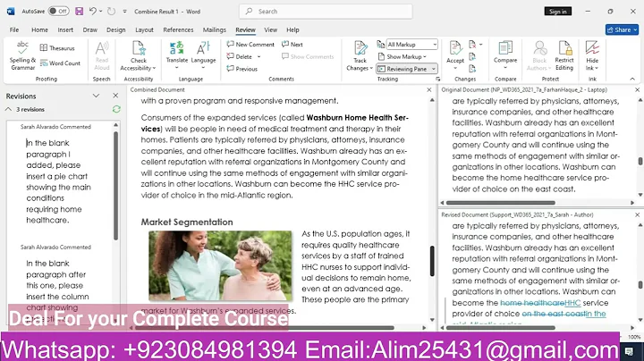This screenshot has height=361, width=644.
Task: Open the Revisions pane options chevron
Action: (96, 96)
